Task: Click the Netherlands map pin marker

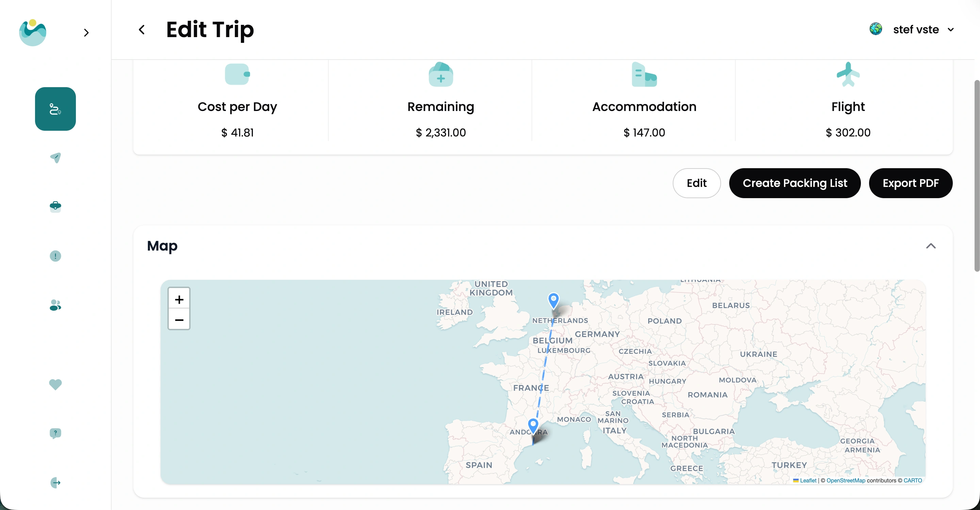Action: 554,300
